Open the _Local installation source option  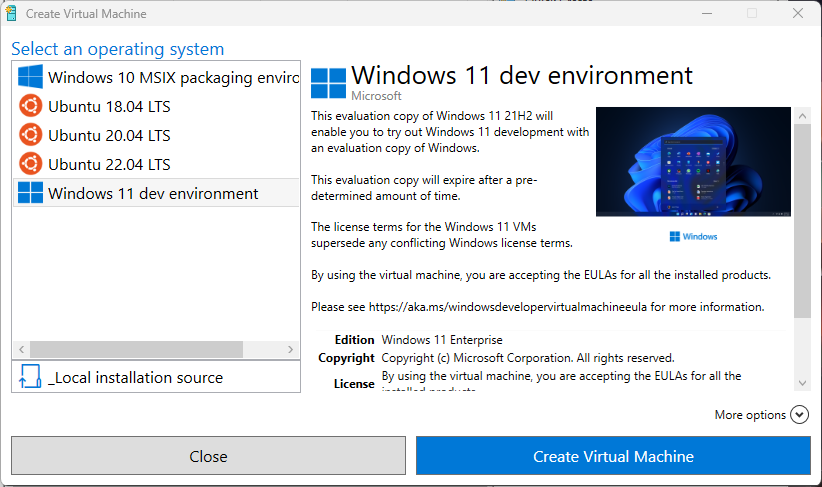[x=135, y=377]
